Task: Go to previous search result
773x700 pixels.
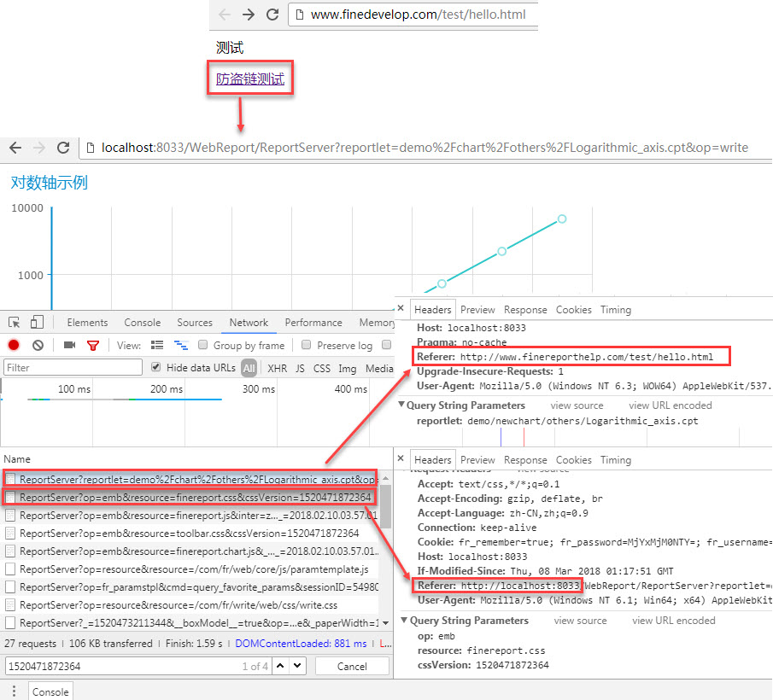Action: (x=280, y=666)
